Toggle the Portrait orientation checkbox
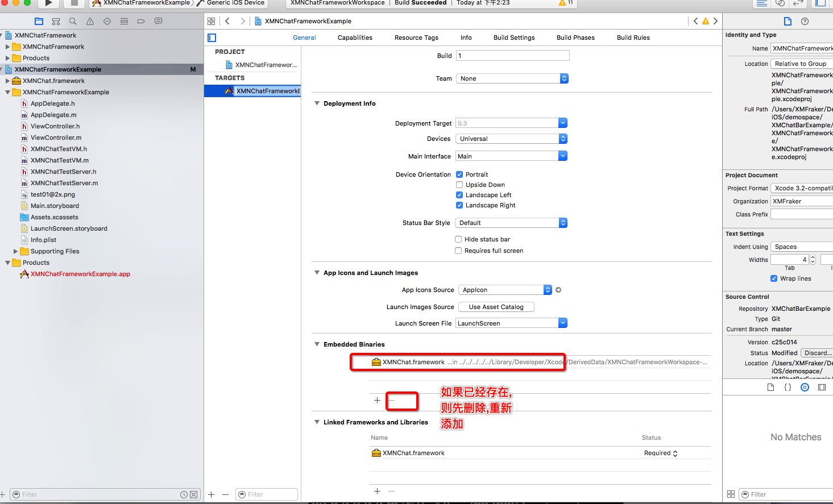 tap(459, 174)
